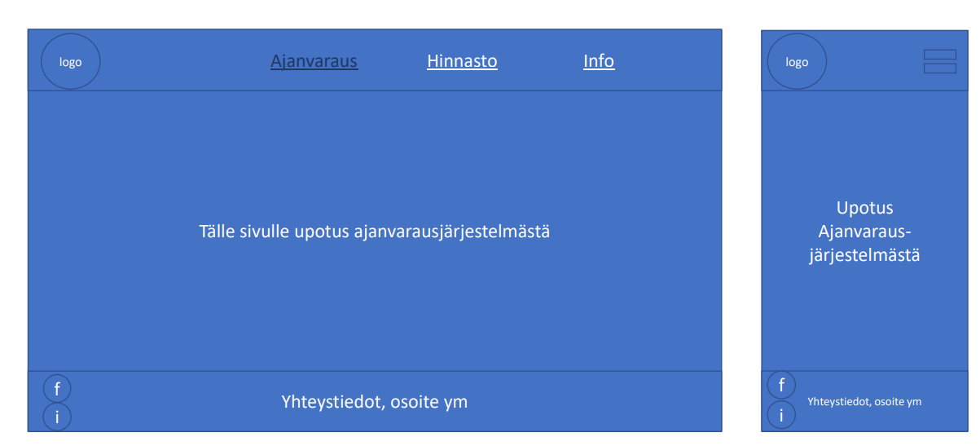980x446 pixels.
Task: Tap the Facebook "f" icon in the mobile footer
Action: 781,385
